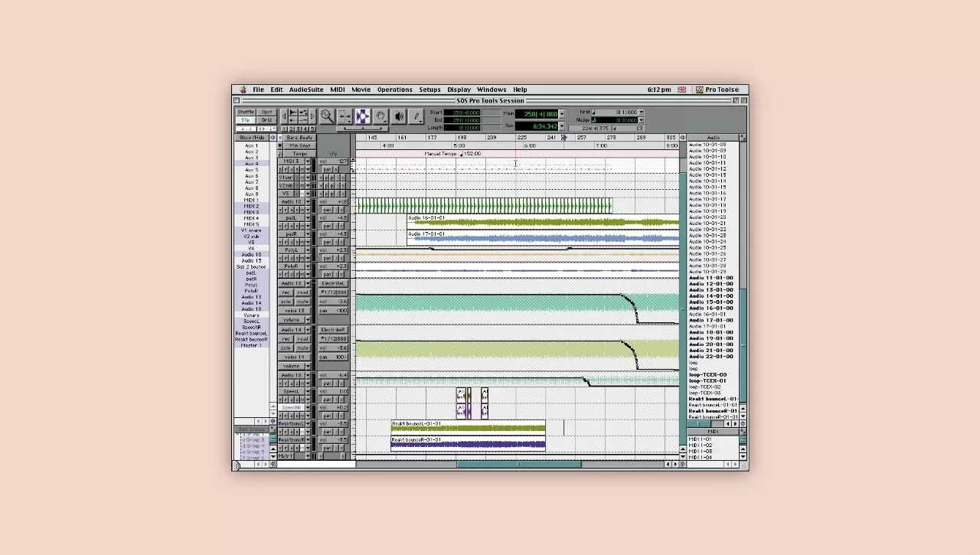Image resolution: width=980 pixels, height=555 pixels.
Task: Open the Display menu
Action: tap(459, 90)
